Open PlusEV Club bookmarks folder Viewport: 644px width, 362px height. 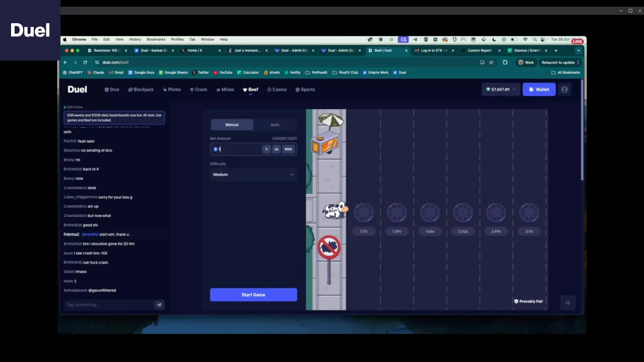(x=345, y=72)
